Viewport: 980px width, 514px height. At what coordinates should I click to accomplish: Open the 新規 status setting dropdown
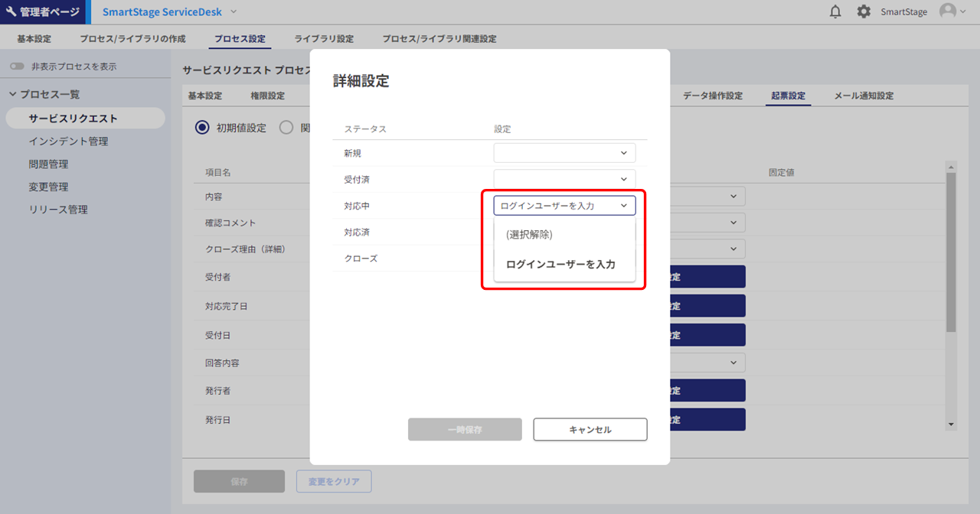coord(564,153)
